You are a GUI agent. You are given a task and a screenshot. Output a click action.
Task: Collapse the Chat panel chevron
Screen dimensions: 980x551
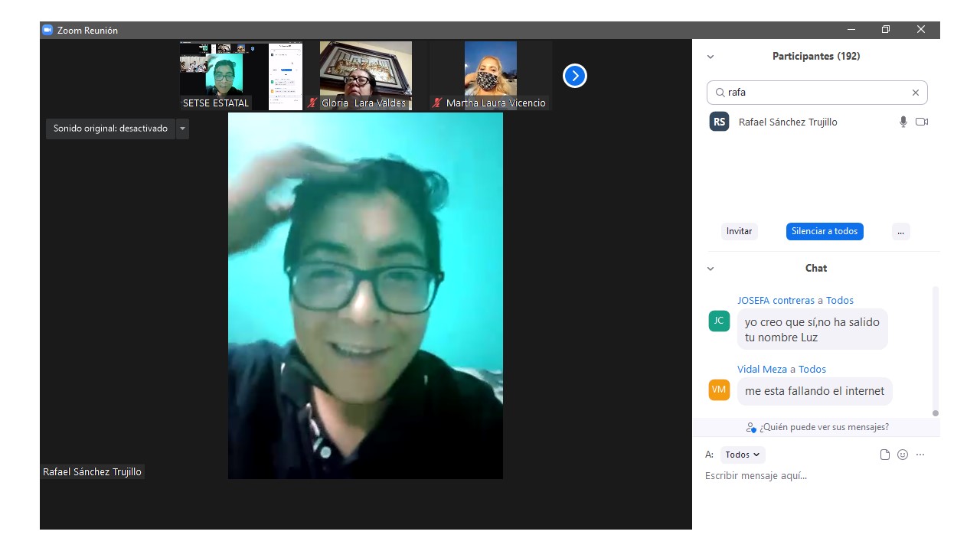pyautogui.click(x=710, y=269)
